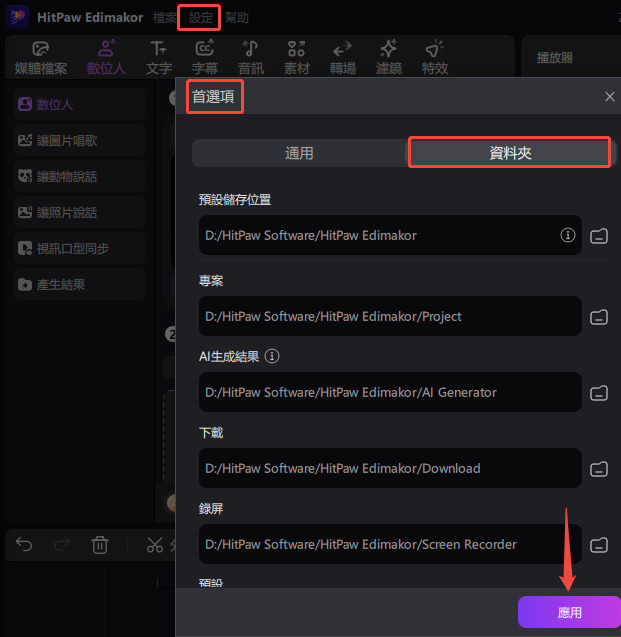Click the AI Generator path field
The image size is (621, 637).
(390, 392)
